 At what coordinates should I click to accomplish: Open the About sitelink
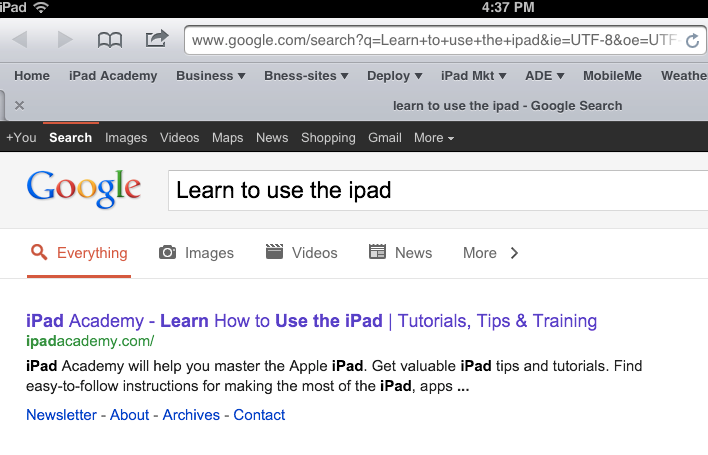(129, 415)
